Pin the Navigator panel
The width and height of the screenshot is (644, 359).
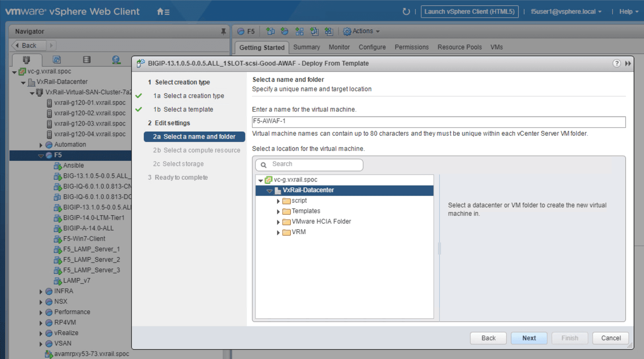point(223,31)
